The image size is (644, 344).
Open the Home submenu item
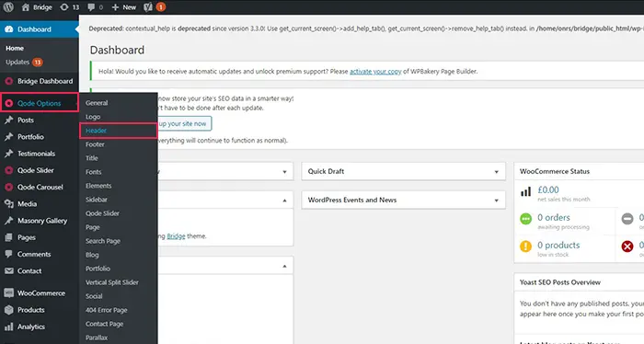(x=15, y=48)
